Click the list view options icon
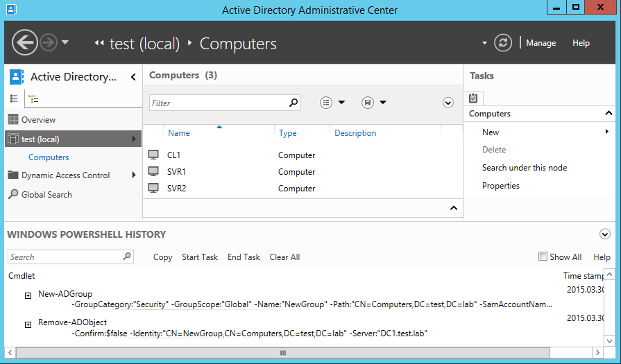The height and width of the screenshot is (364, 621). click(x=326, y=103)
